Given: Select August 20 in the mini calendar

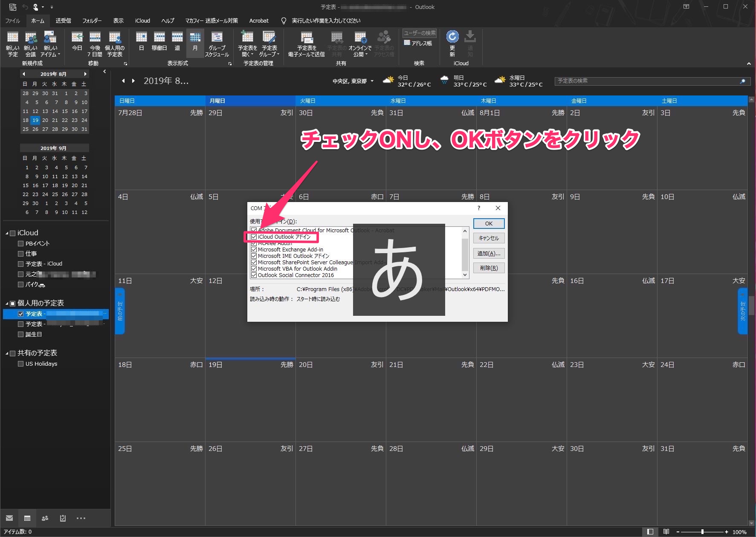Looking at the screenshot, I should coord(45,120).
